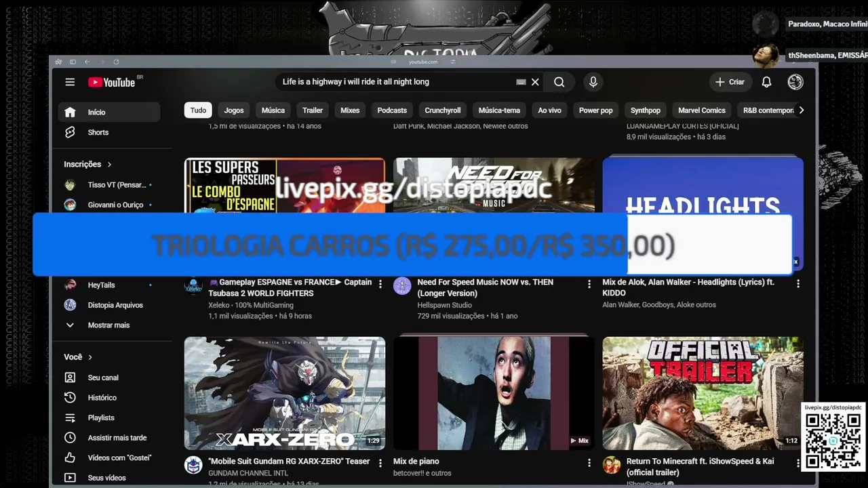
Task: Open Seus vídeos in the sidebar
Action: click(x=109, y=478)
